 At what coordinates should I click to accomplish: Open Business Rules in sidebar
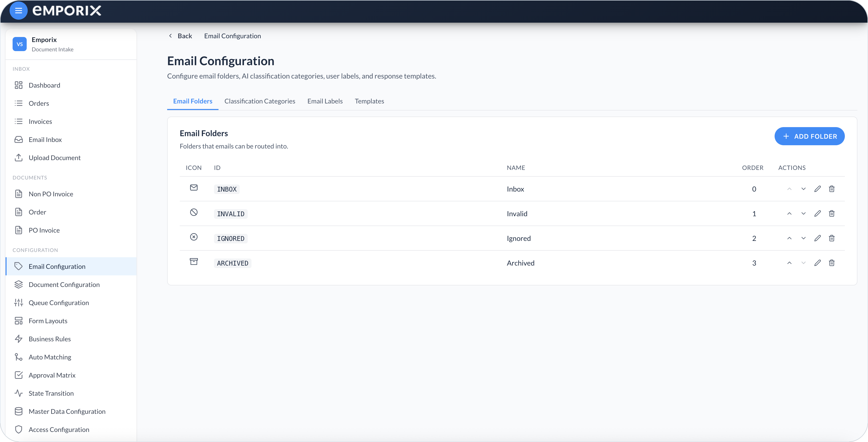(x=71, y=339)
